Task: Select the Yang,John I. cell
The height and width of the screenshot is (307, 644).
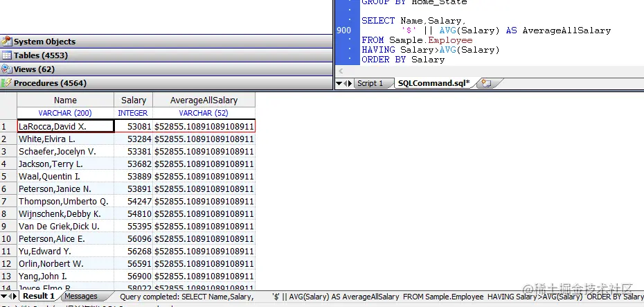Action: pos(65,276)
